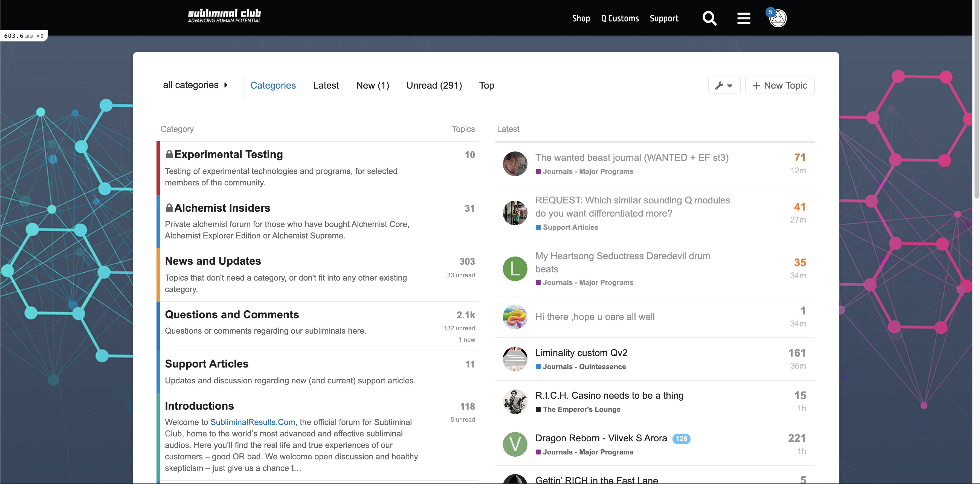Open the Introductions category
Viewport: 980px width, 484px height.
(199, 406)
